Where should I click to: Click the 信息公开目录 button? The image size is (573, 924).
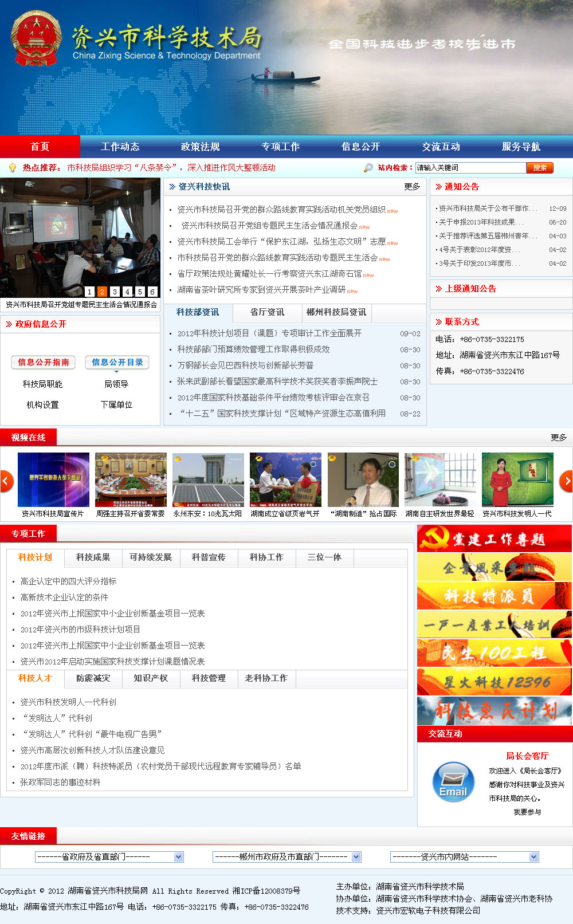click(x=117, y=363)
